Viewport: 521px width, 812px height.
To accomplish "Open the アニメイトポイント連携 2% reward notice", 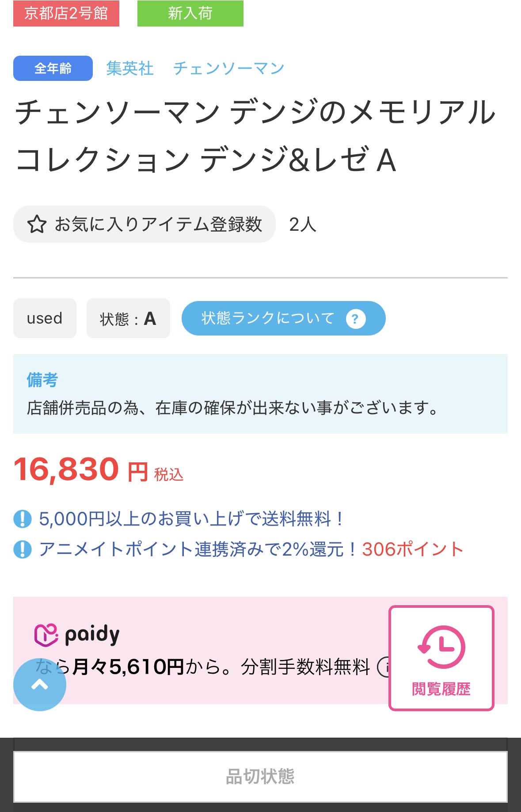I will coord(198,549).
